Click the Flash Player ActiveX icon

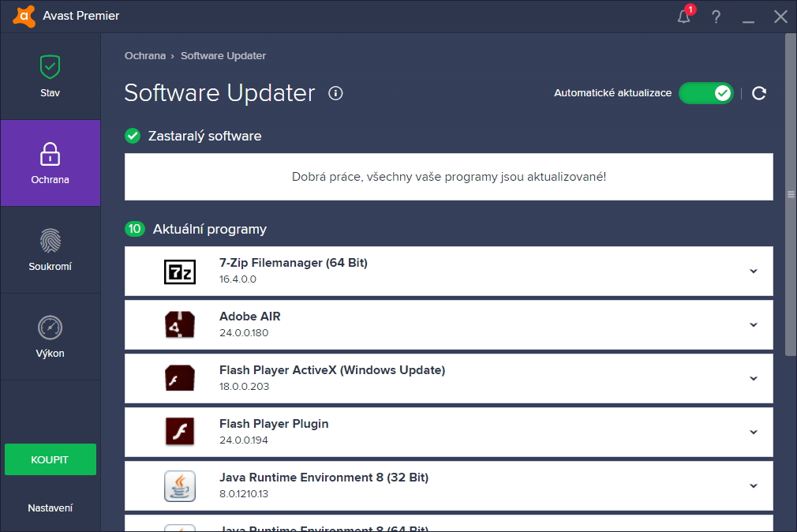(180, 378)
